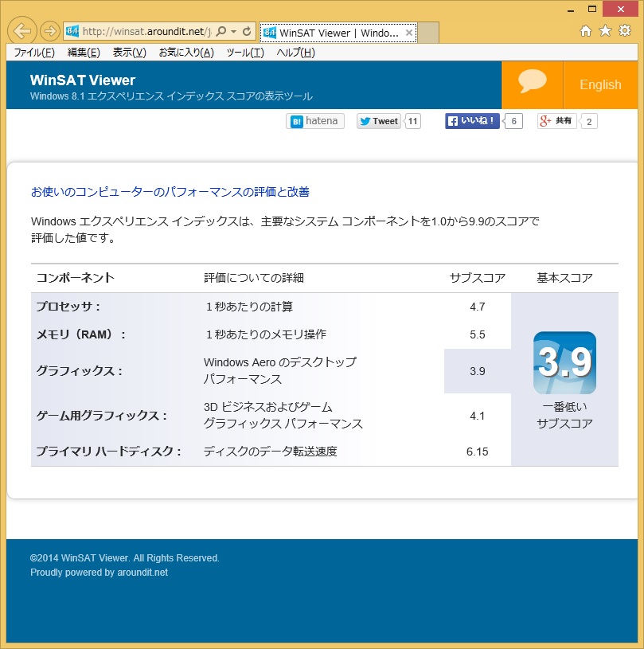Click the Google+ share count 2

tap(588, 122)
